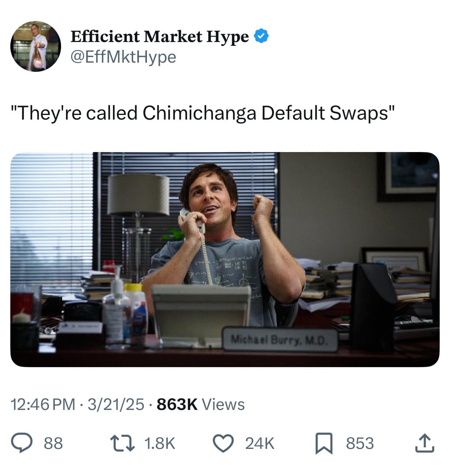This screenshot has width=450, height=476.
Task: Click the 12:46 PM timestamp
Action: [43, 404]
